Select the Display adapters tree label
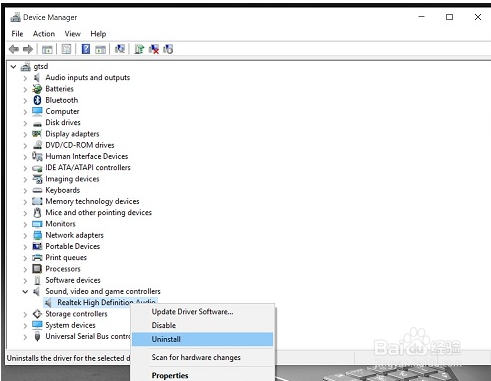This screenshot has height=381, width=491. pos(72,134)
